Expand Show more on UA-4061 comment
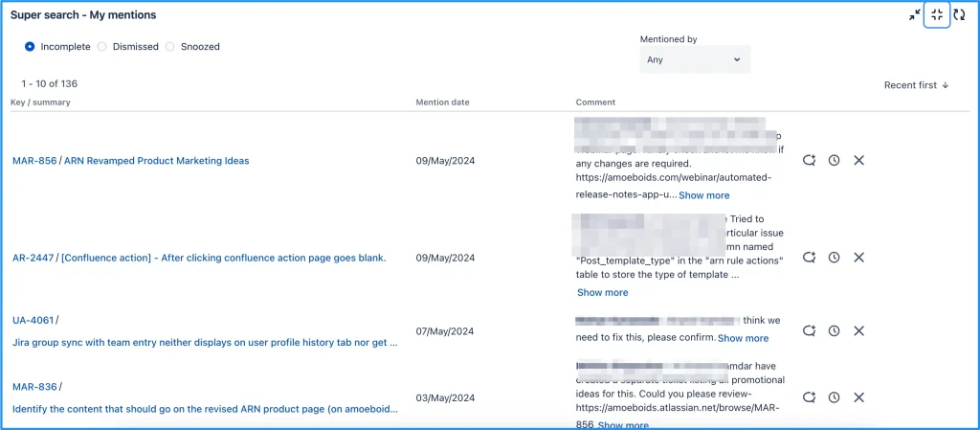Screen dimensions: 980x430 point(743,338)
